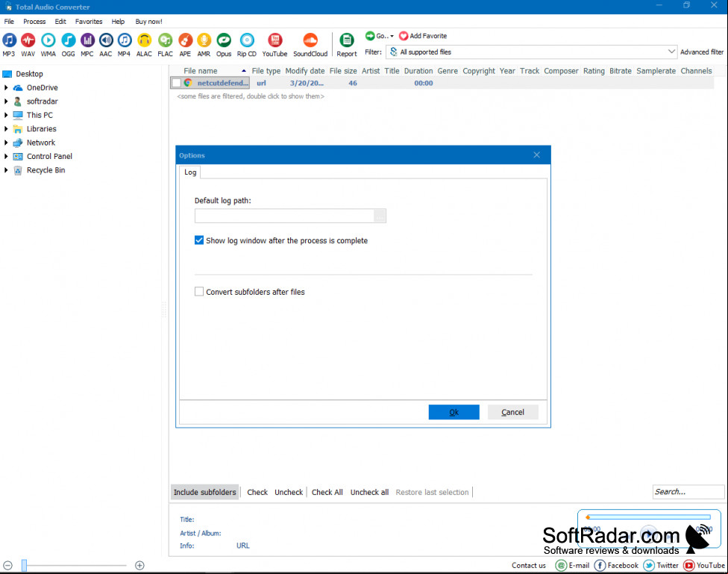Click the MPC format icon
This screenshot has width=728, height=574.
pyautogui.click(x=87, y=40)
